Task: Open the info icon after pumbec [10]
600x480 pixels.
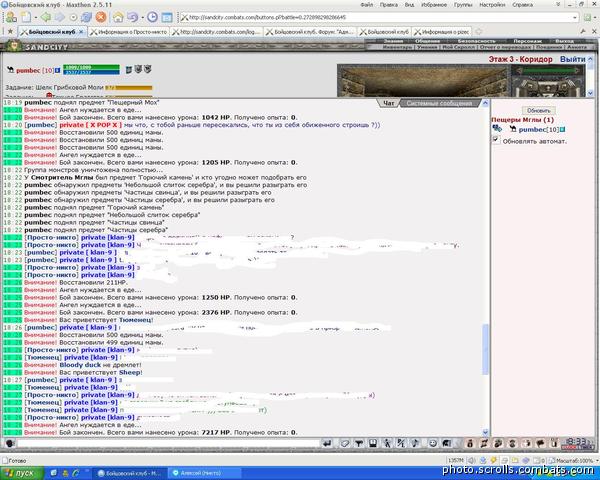Action: coord(57,70)
